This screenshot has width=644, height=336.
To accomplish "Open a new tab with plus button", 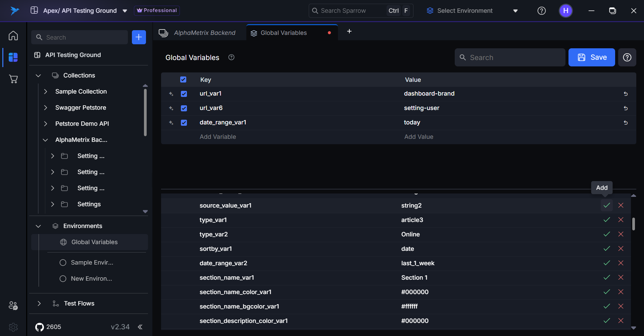I will pos(349,31).
